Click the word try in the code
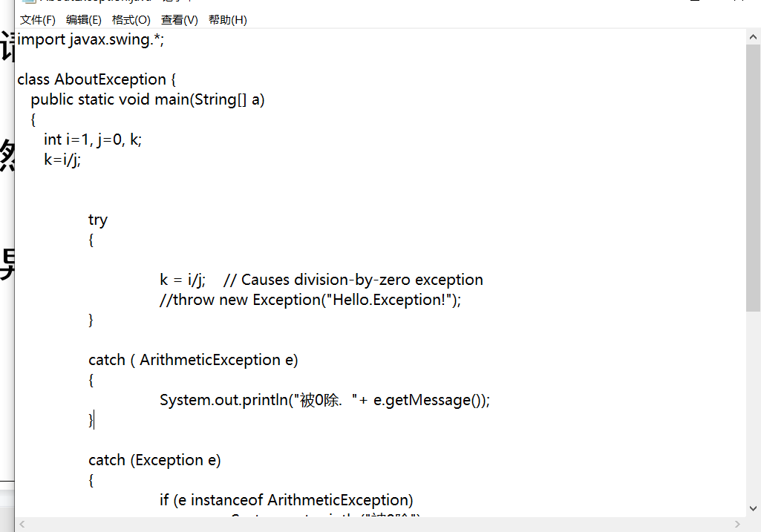Screen dimensions: 761x532 click(x=98, y=220)
